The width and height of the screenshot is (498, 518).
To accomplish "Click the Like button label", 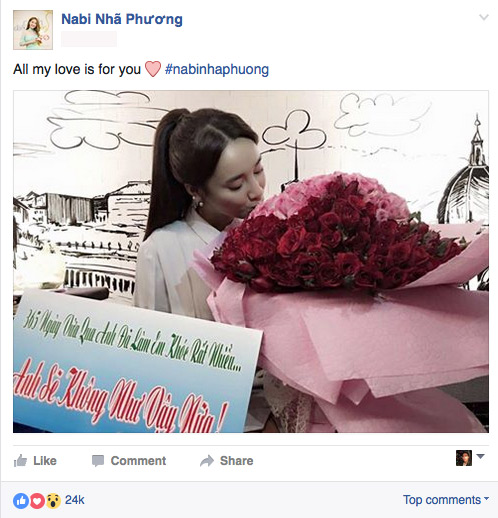I will pos(45,461).
